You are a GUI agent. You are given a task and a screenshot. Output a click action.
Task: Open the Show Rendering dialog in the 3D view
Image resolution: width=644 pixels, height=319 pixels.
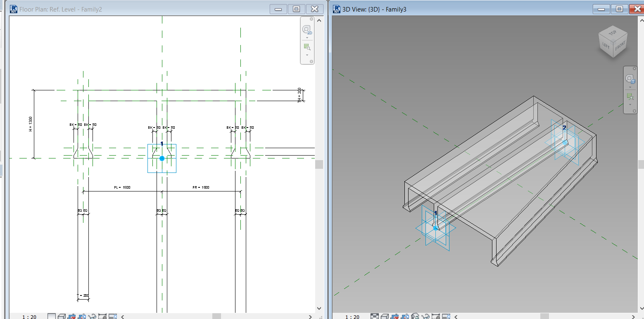415,316
